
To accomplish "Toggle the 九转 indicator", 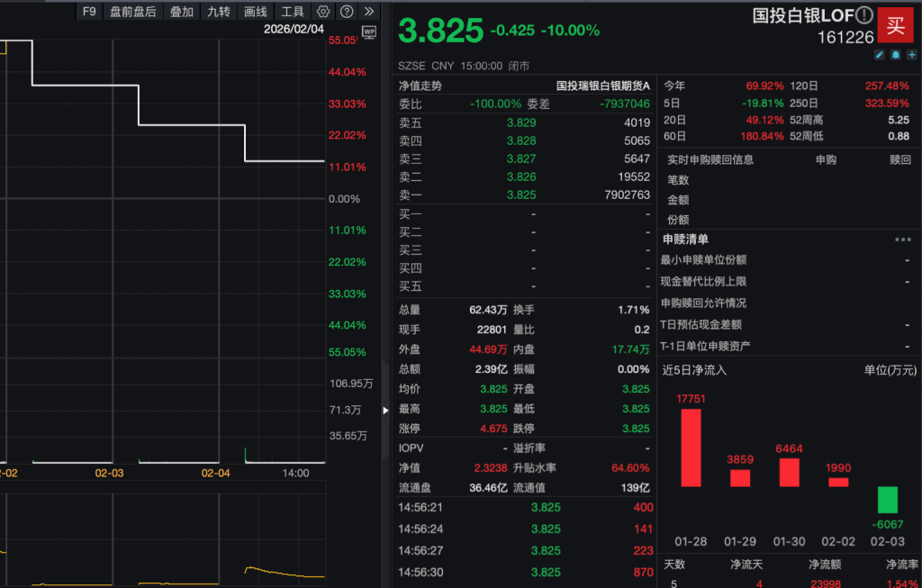I will click(218, 12).
